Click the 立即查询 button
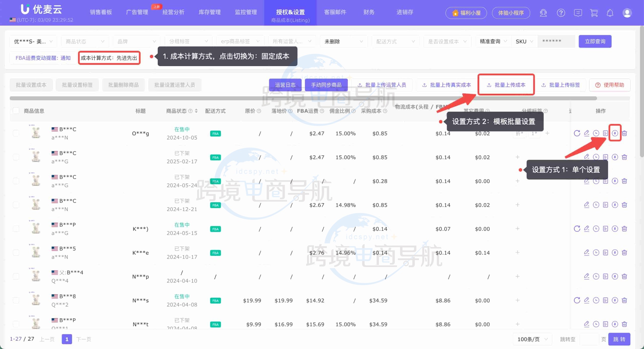This screenshot has height=349, width=644. point(595,41)
